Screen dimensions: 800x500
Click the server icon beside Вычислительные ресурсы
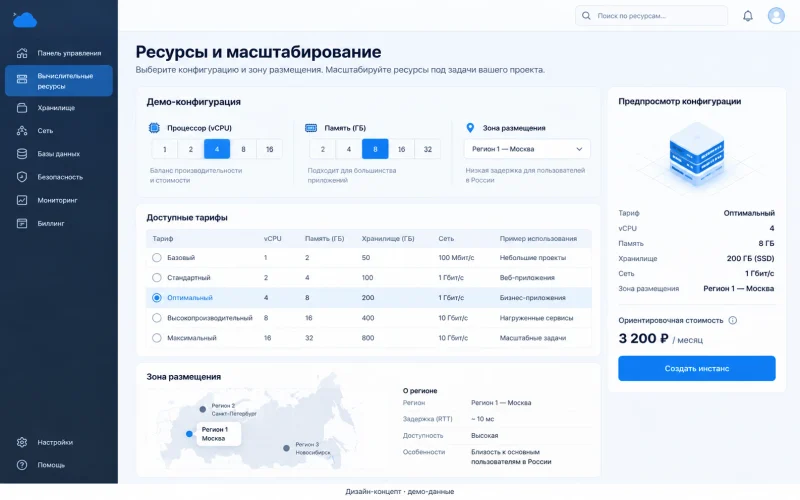click(22, 79)
